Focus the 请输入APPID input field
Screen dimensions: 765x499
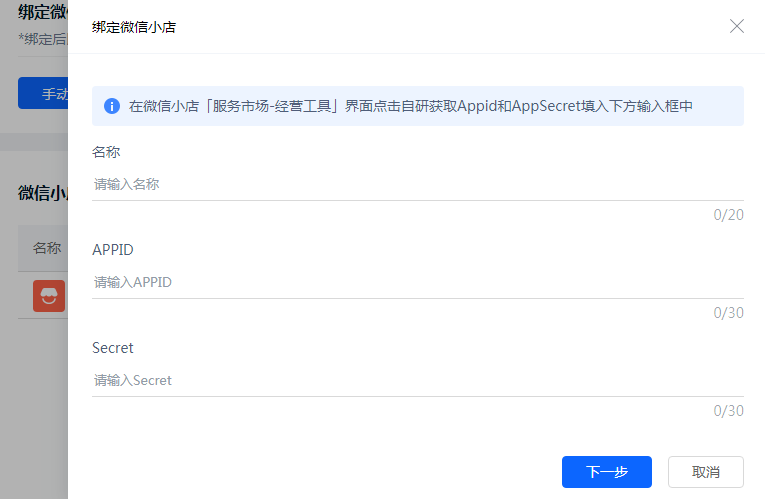pos(418,282)
